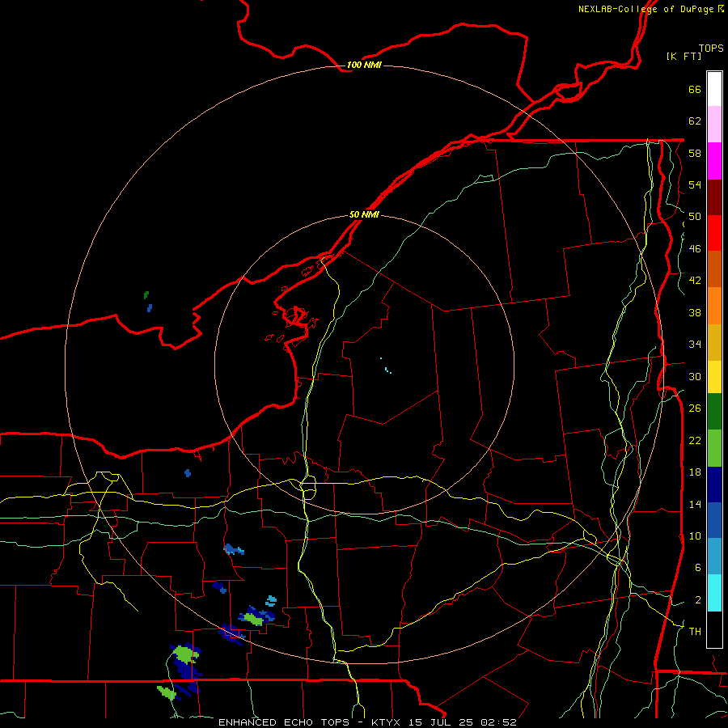
Task: Click the tiny cyan echo near radar center
Action: point(387,370)
